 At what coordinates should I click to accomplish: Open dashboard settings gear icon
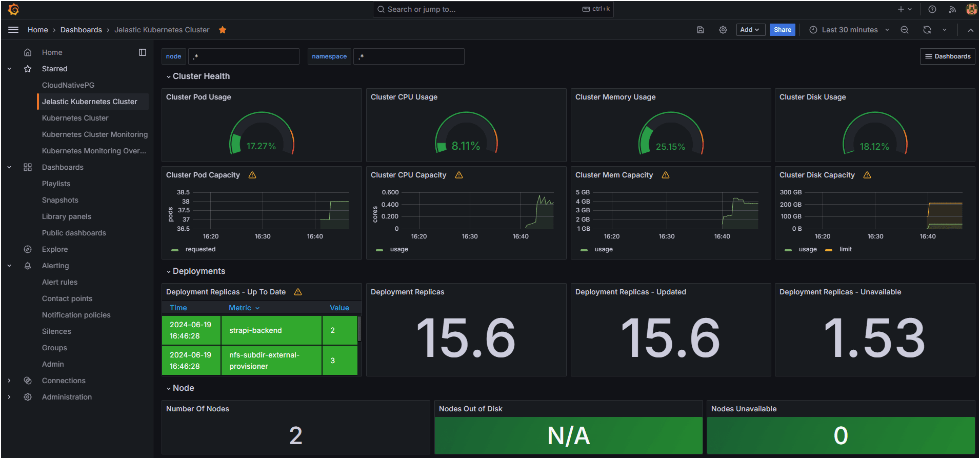coord(723,30)
